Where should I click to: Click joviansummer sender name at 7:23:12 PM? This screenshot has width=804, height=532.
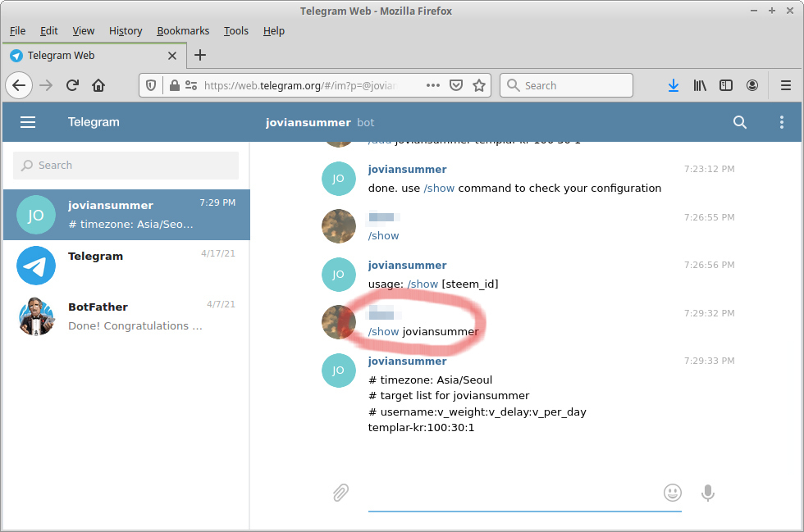407,169
